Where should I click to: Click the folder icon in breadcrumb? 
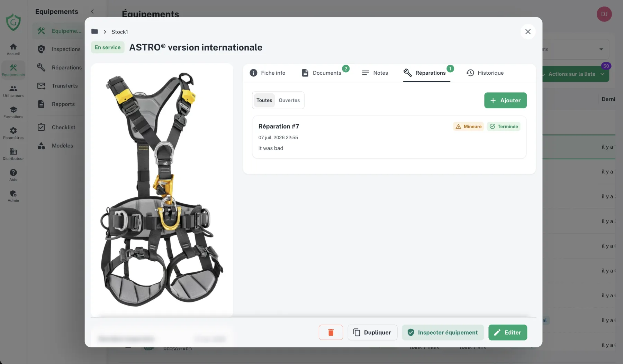click(x=94, y=31)
